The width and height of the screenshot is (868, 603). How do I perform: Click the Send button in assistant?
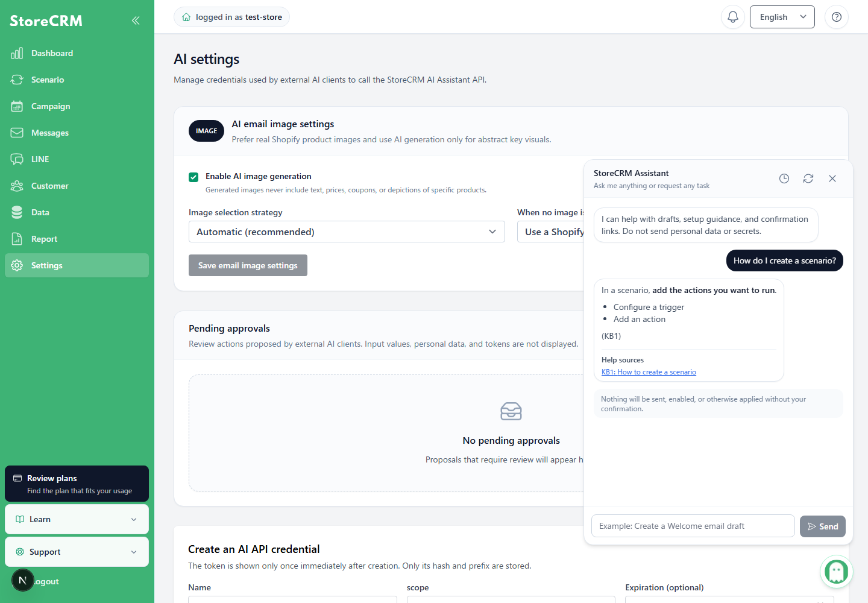823,526
